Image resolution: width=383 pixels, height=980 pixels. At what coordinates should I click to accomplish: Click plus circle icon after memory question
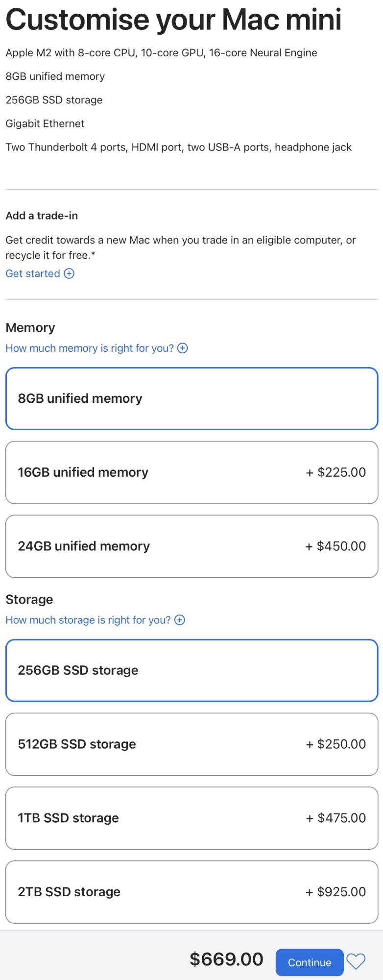point(183,348)
